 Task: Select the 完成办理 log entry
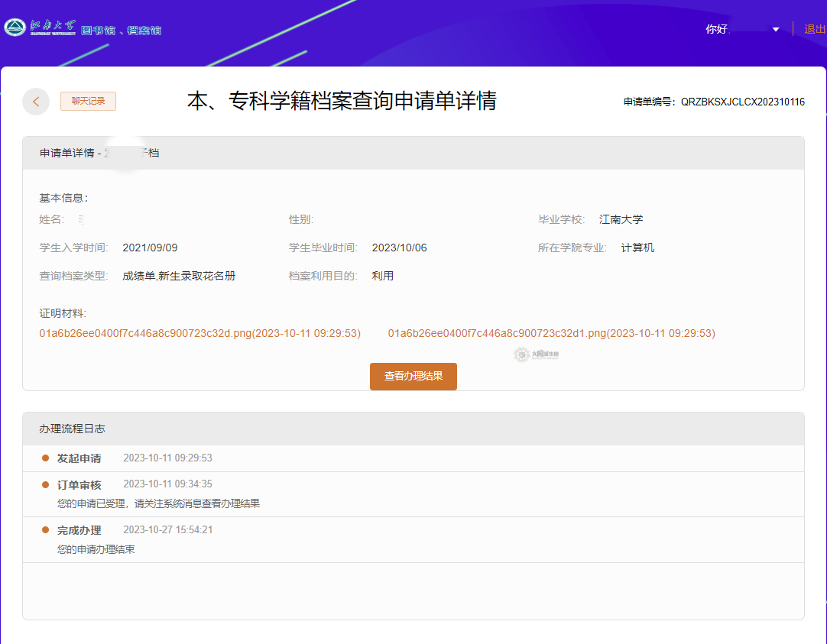[79, 530]
